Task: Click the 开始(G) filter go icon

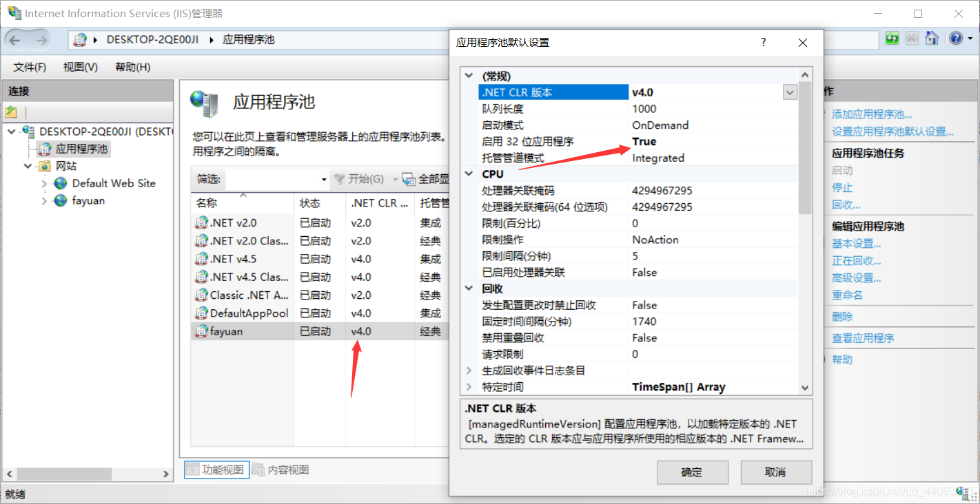Action: [339, 179]
